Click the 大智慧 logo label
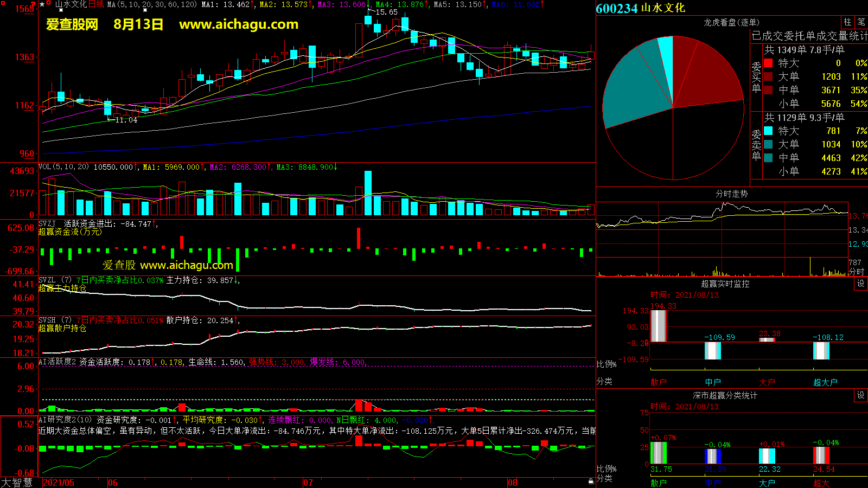Viewport: 868px width, 488px height. pyautogui.click(x=17, y=482)
